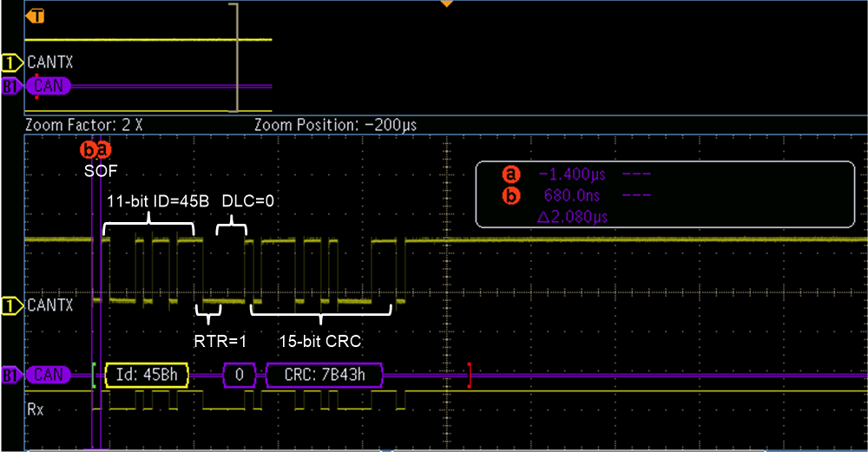Click the cursor 'b' readout 680.0ns
This screenshot has height=452, width=868.
point(572,195)
